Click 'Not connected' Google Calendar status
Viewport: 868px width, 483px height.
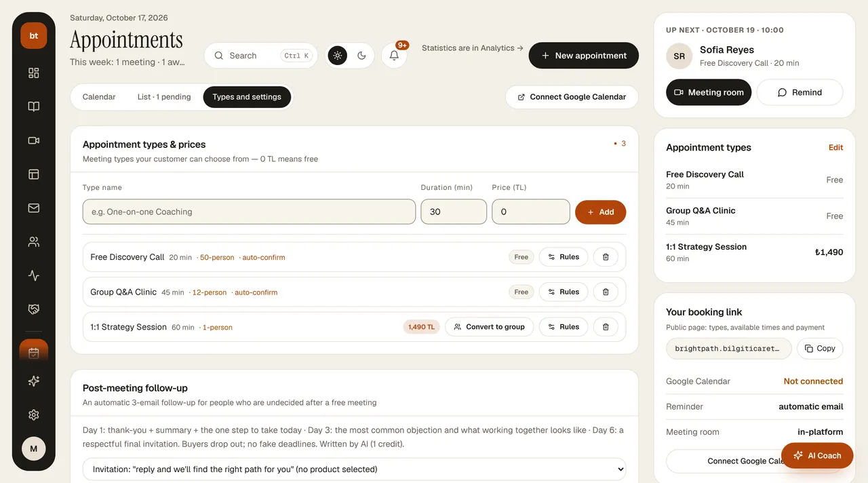coord(813,381)
